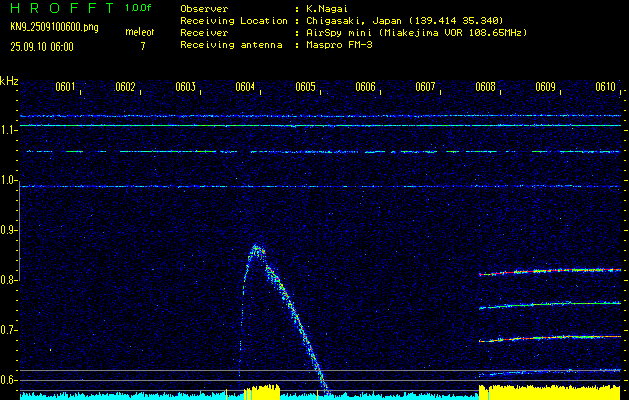This screenshot has width=629, height=400.
Task: Select AirSpy mini receiver description
Action: point(416,33)
